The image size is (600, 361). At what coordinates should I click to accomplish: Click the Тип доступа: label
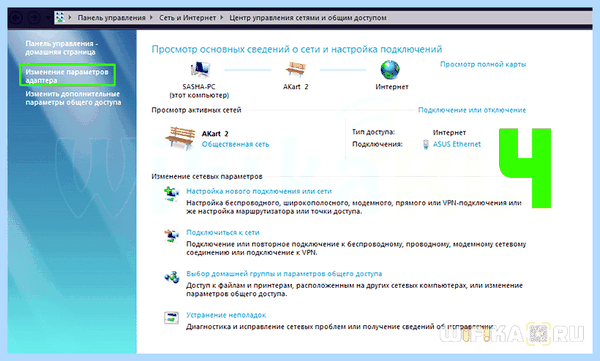coord(373,132)
